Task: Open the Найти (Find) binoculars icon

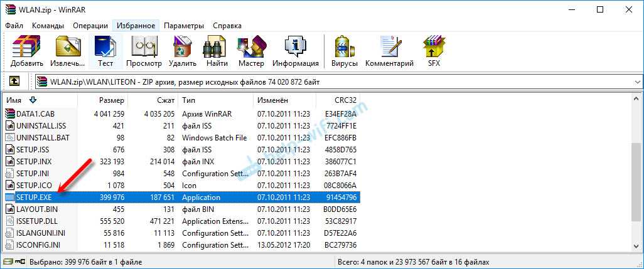Action: [217, 51]
